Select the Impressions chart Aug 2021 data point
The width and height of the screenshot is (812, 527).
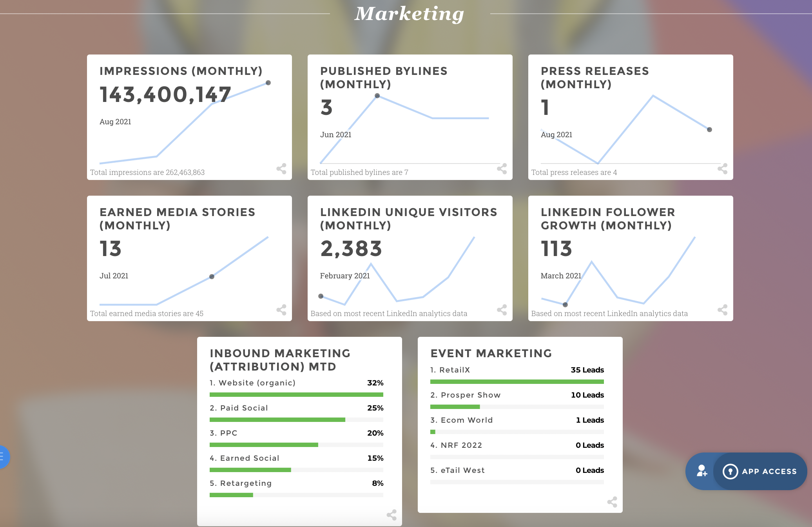click(268, 83)
